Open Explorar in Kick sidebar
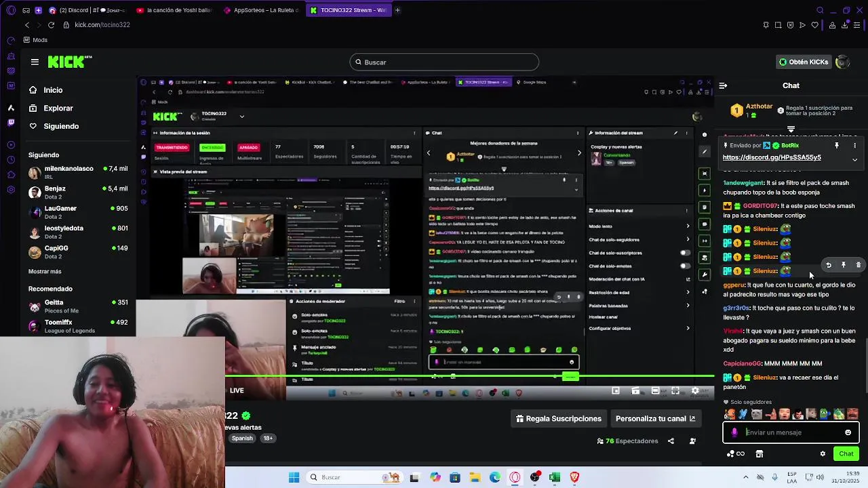Image resolution: width=868 pixels, height=488 pixels. [58, 108]
